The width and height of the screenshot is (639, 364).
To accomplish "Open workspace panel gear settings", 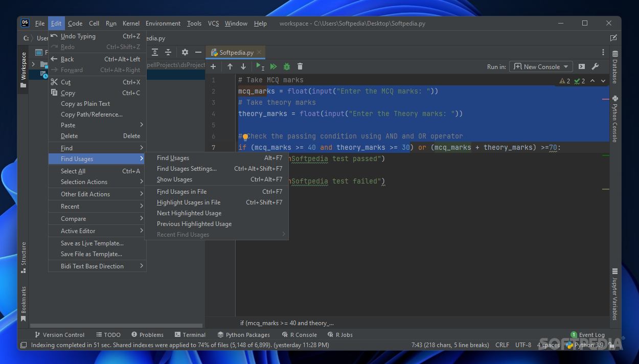I will click(x=185, y=52).
